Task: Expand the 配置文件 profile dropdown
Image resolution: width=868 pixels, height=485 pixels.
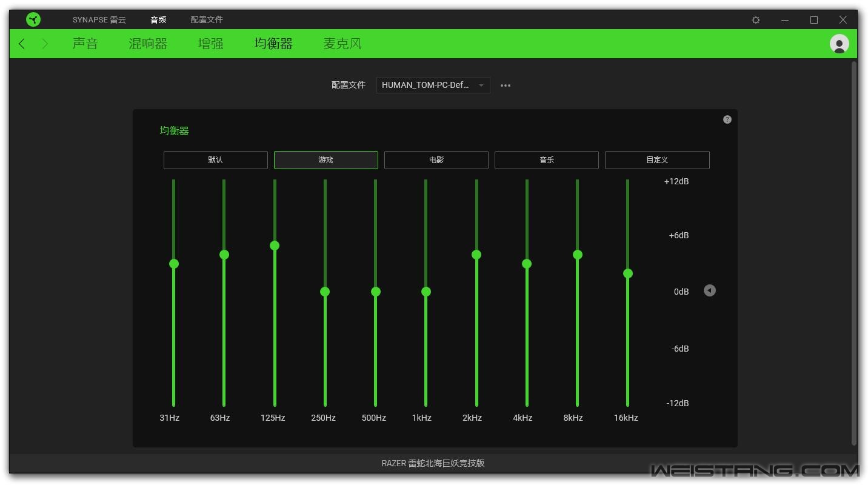Action: tap(433, 85)
